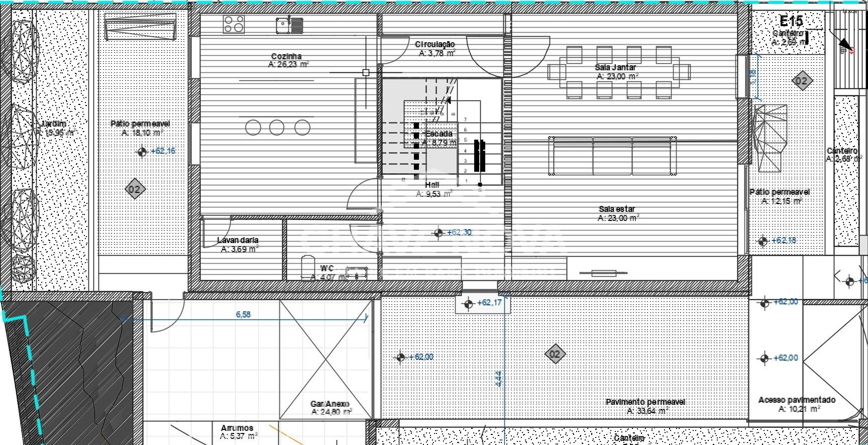Select the dining table with chairs
Image resolution: width=868 pixels, height=445 pixels.
click(619, 72)
